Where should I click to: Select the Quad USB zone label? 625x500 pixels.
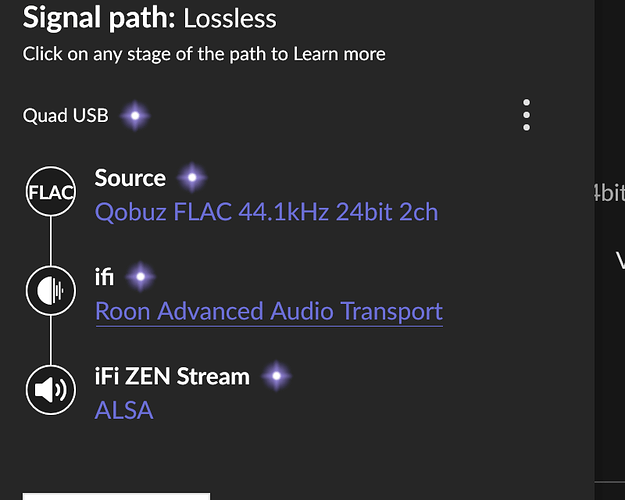click(x=65, y=116)
